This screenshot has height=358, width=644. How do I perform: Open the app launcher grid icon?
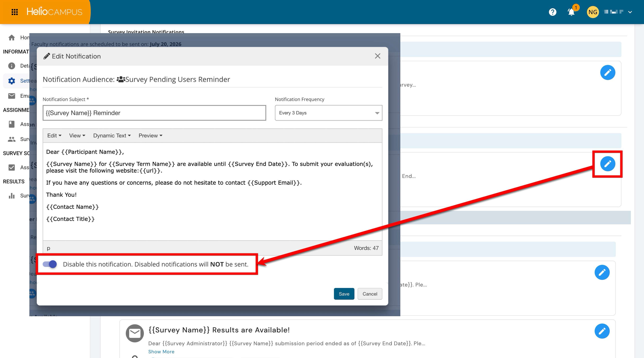click(14, 12)
